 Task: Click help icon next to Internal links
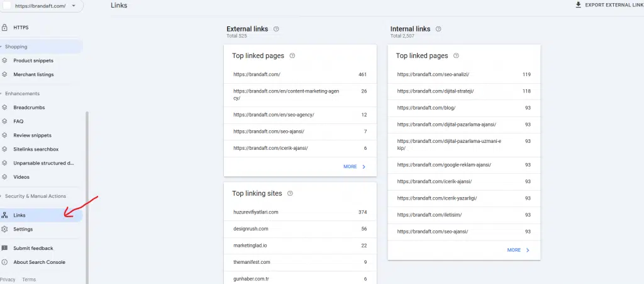438,29
